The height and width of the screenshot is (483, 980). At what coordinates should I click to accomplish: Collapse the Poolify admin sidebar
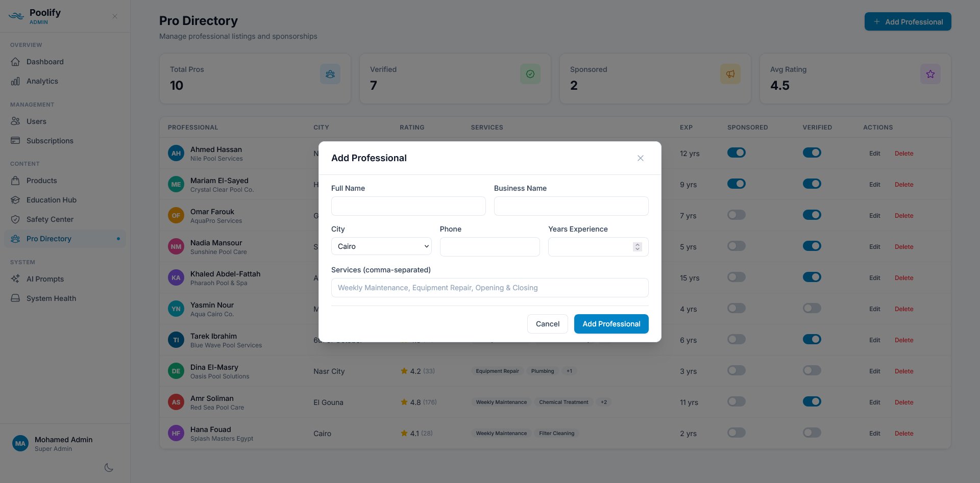coord(114,16)
